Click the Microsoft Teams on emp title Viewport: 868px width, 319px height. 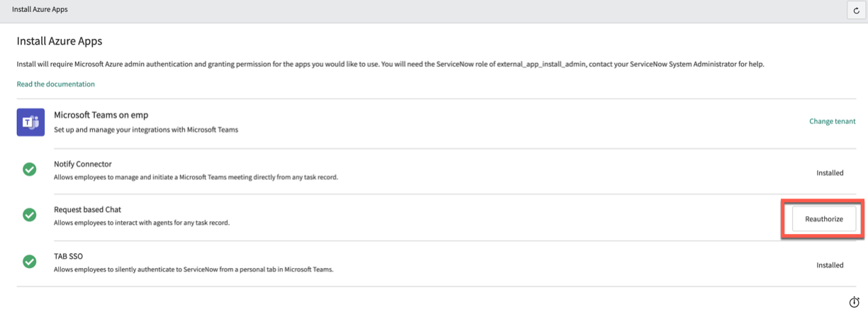click(101, 115)
